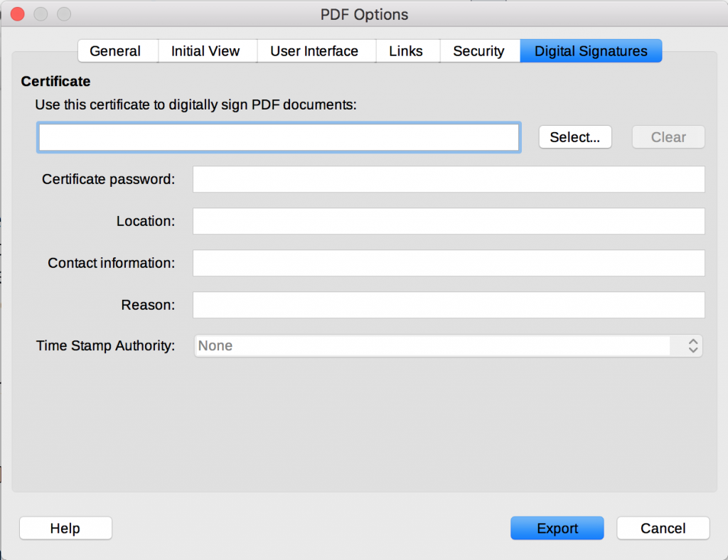Click the Clear button
728x560 pixels.
(x=668, y=136)
